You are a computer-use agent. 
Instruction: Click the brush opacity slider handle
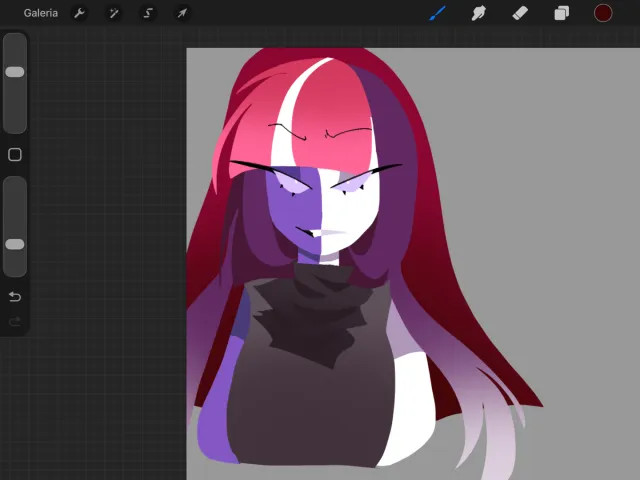pyautogui.click(x=15, y=244)
